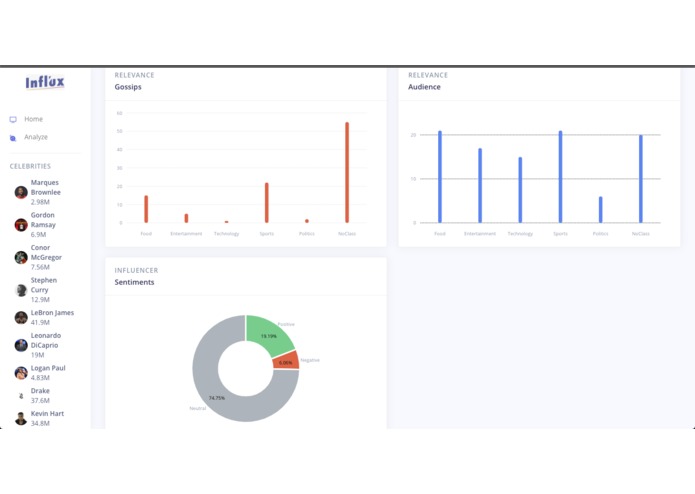Open the Home menu item

(x=33, y=119)
